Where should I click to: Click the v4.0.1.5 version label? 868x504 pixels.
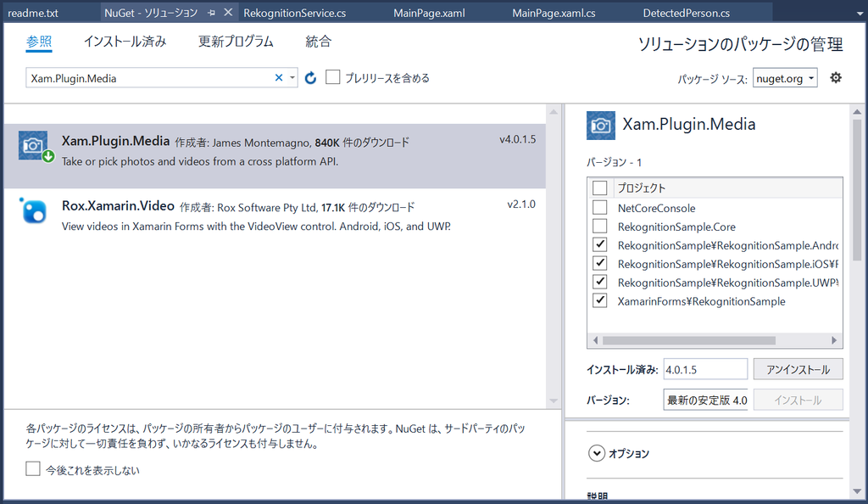(x=518, y=139)
